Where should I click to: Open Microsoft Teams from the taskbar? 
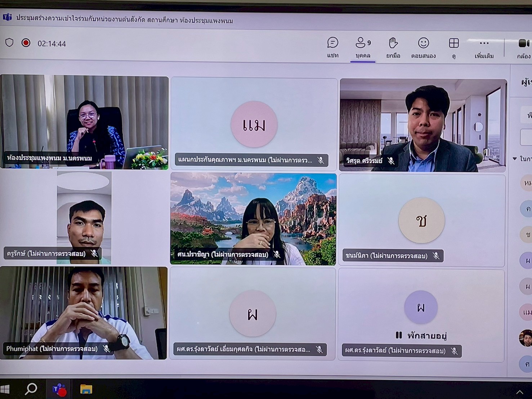tap(59, 389)
